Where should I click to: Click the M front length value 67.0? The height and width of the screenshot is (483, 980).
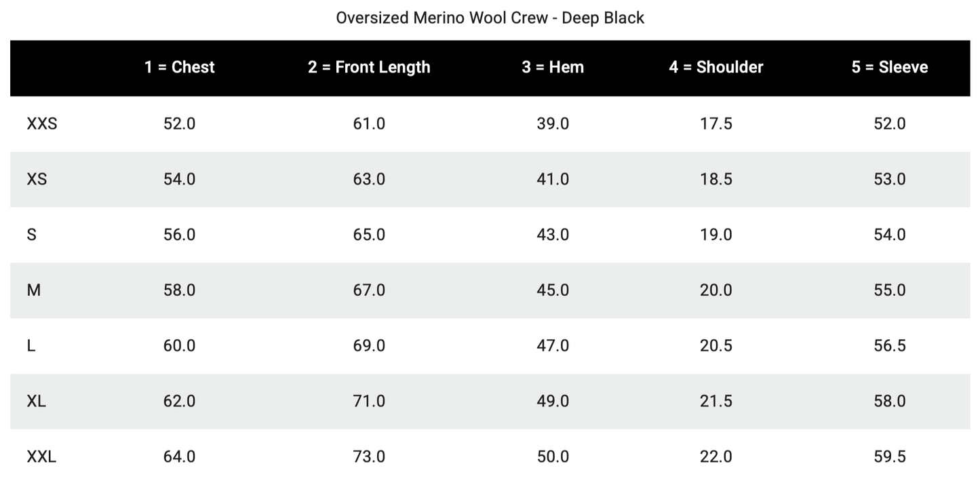(x=369, y=290)
